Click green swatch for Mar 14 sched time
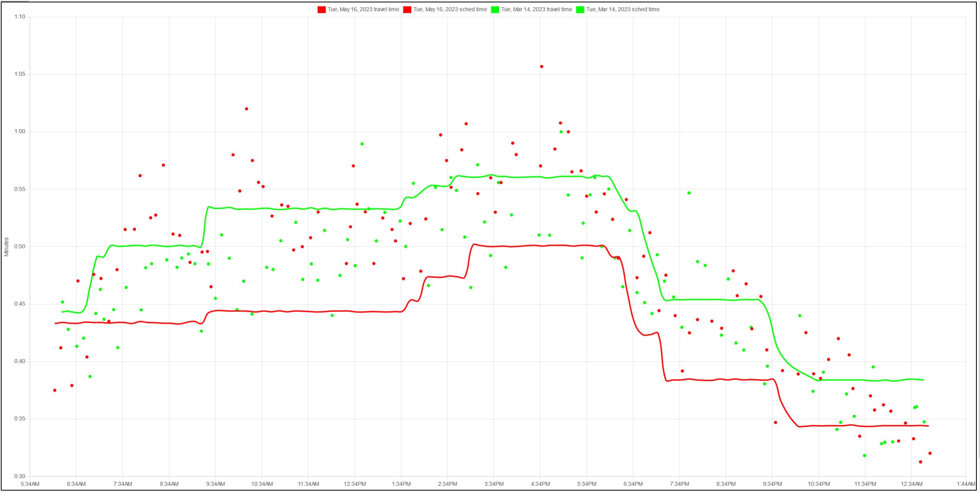Image resolution: width=980 pixels, height=493 pixels. tap(580, 10)
